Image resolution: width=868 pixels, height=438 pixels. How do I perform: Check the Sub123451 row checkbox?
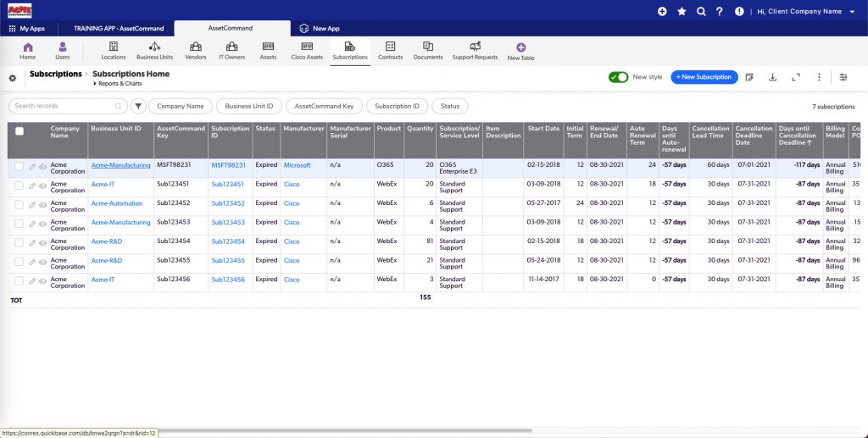19,186
